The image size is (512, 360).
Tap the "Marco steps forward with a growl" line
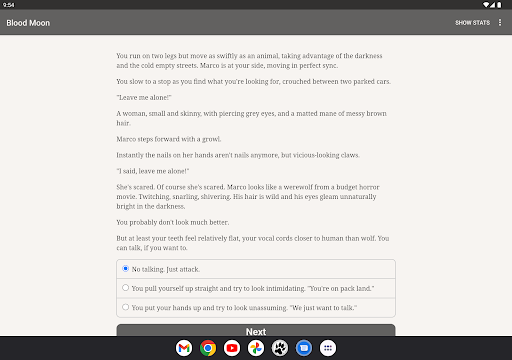click(x=169, y=139)
